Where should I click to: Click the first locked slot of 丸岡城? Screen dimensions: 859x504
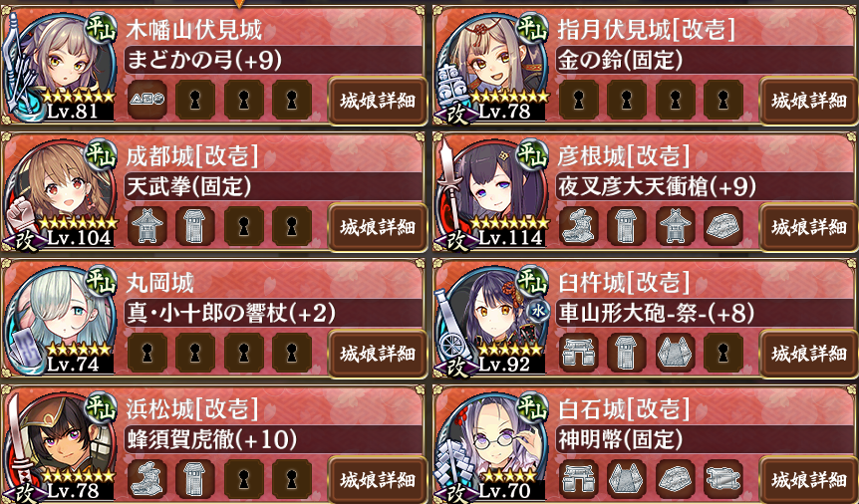147,353
